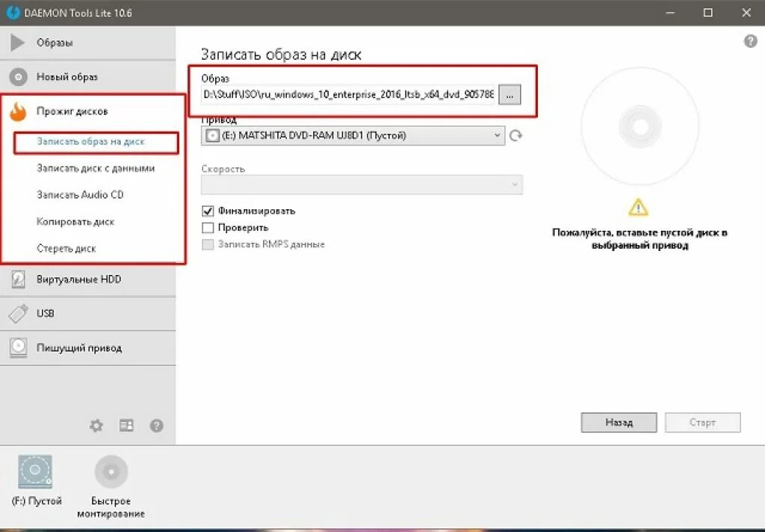
Task: Open Пишущий привод section
Action: [88, 347]
